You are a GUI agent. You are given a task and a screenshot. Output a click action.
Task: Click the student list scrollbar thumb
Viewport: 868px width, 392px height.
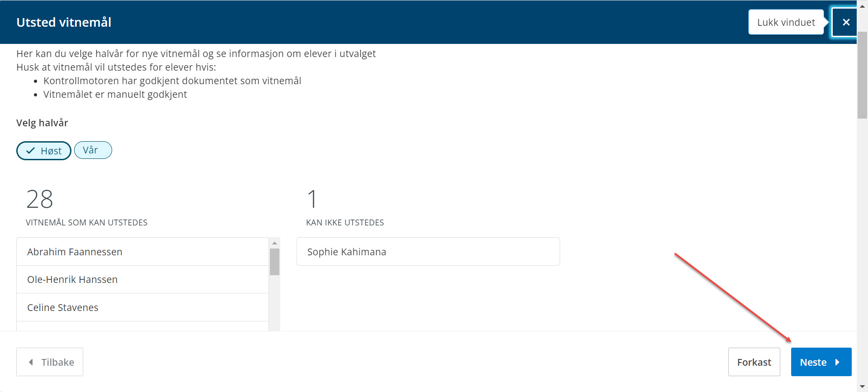point(274,262)
